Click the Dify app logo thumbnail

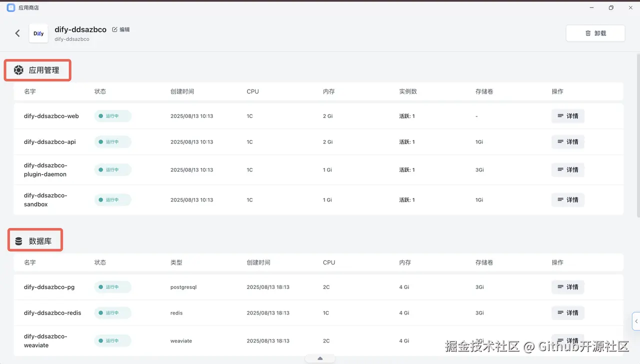click(38, 33)
